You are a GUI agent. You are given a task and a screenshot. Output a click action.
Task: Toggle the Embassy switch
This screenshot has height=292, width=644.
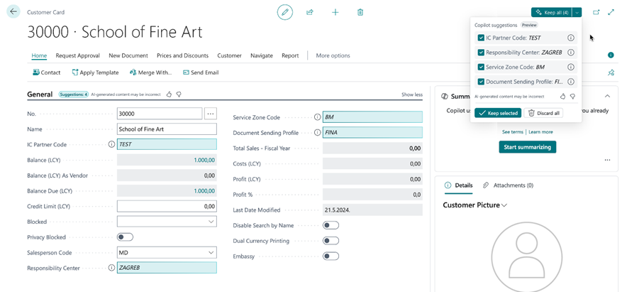point(331,256)
